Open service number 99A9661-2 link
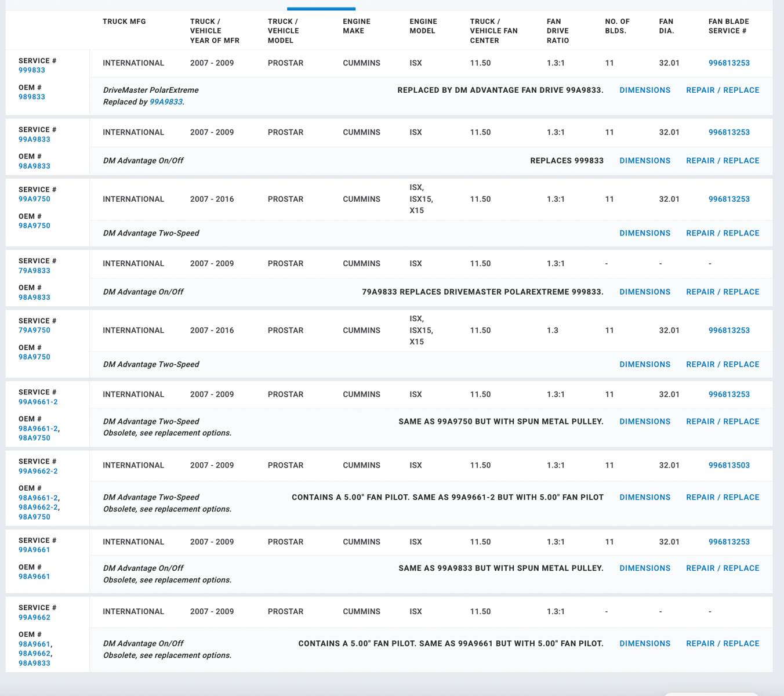This screenshot has width=784, height=696. [38, 401]
